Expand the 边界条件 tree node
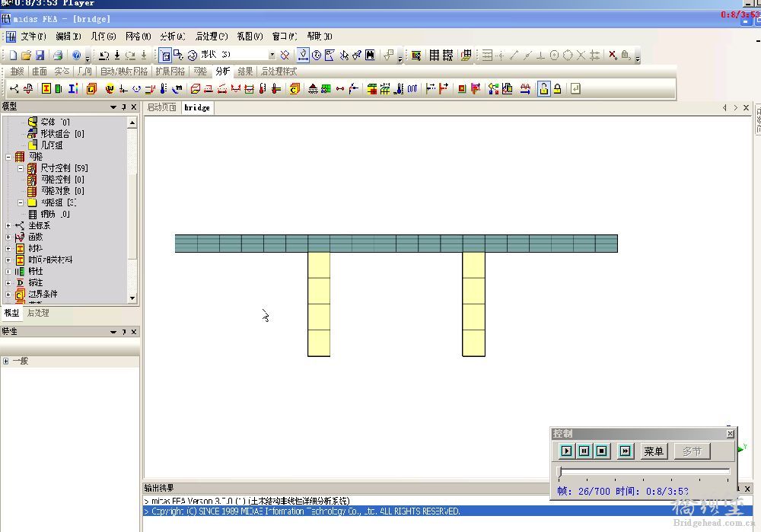 pyautogui.click(x=8, y=294)
